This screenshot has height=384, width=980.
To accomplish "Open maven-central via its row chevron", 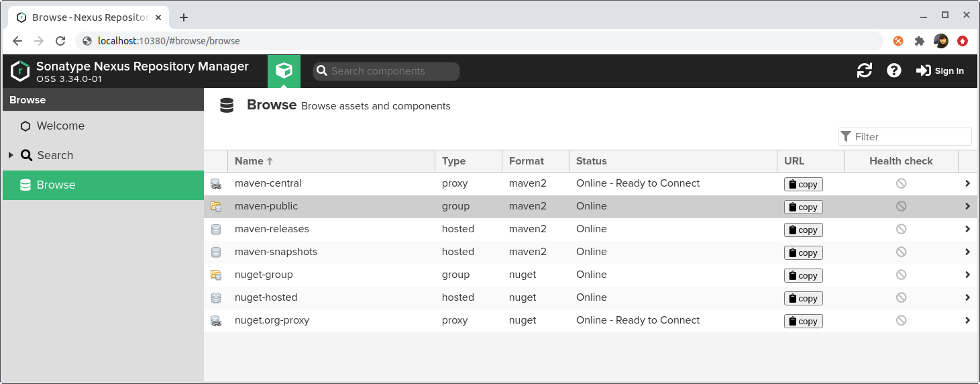I will (x=967, y=183).
